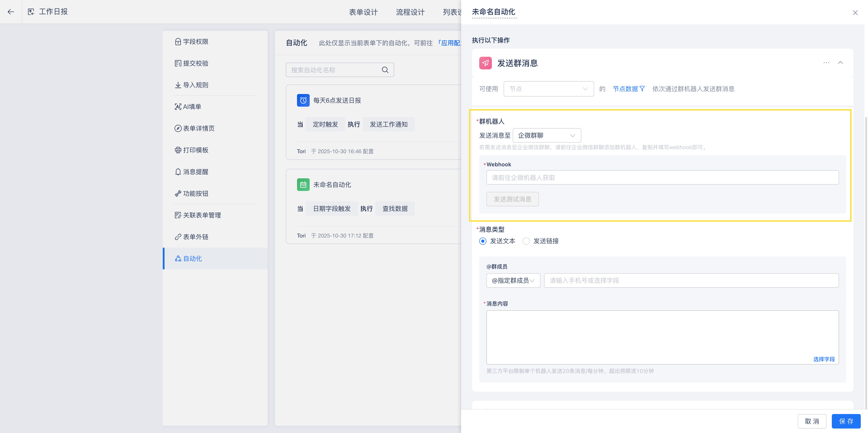868x433 pixels.
Task: Close the automation panel with X
Action: click(855, 12)
